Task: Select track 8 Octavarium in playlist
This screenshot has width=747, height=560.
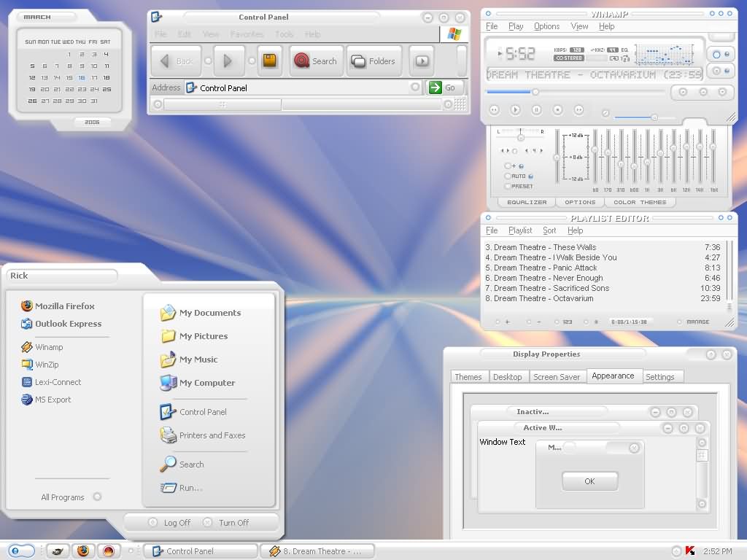Action: [603, 298]
